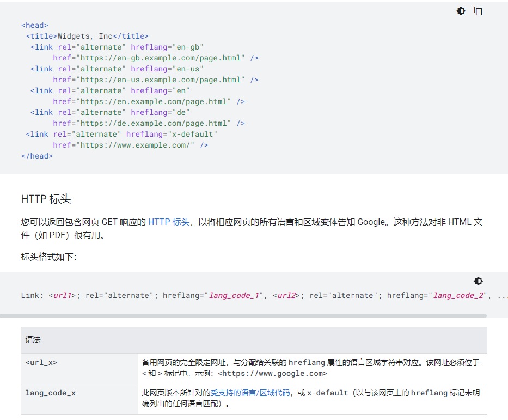Click the 标头格式如下 text
This screenshot has width=508, height=420.
(49, 257)
